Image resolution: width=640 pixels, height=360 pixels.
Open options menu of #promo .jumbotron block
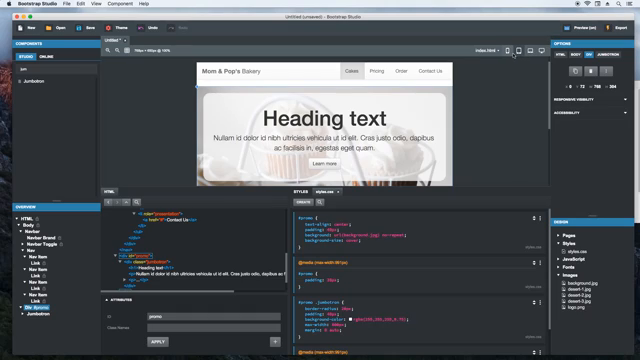coord(540,302)
